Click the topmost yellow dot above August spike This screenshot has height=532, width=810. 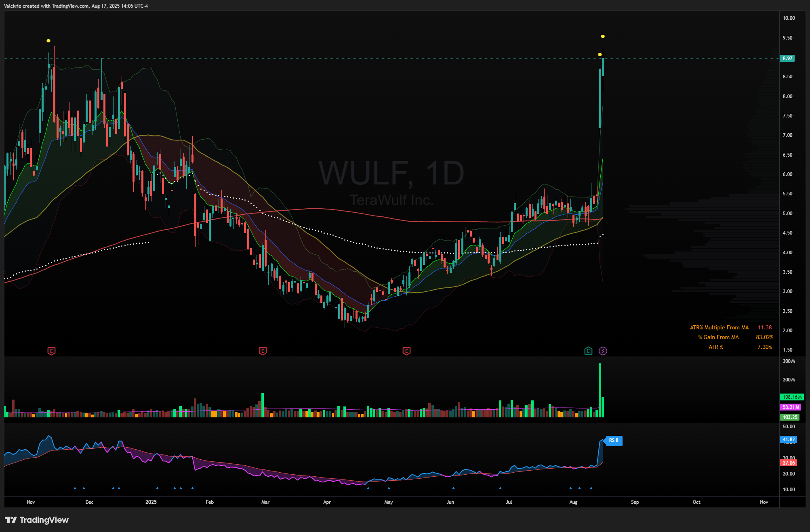603,36
